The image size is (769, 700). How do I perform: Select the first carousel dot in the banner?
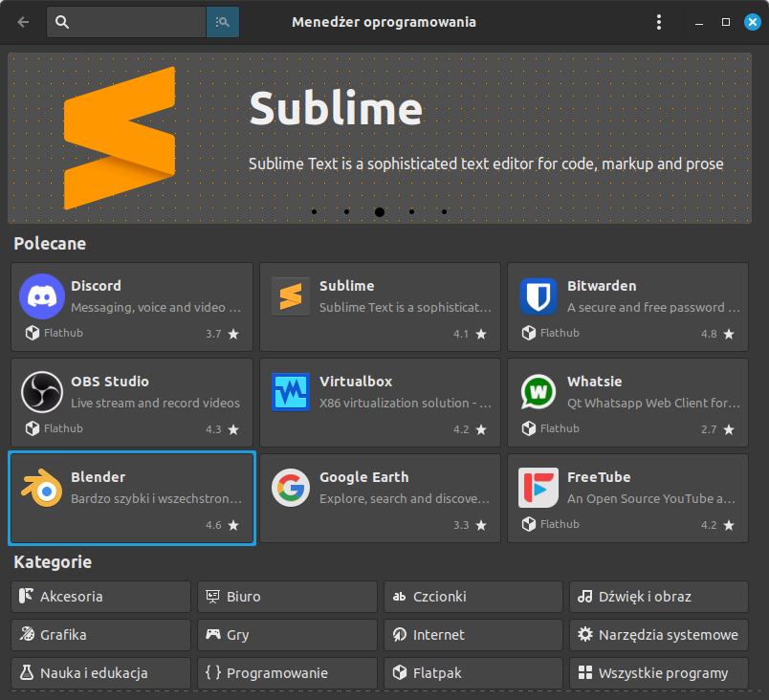point(315,211)
